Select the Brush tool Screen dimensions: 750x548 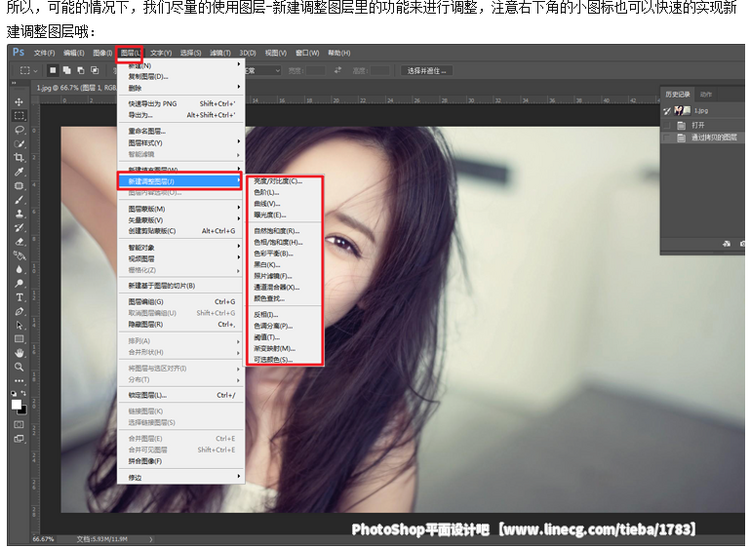(19, 200)
